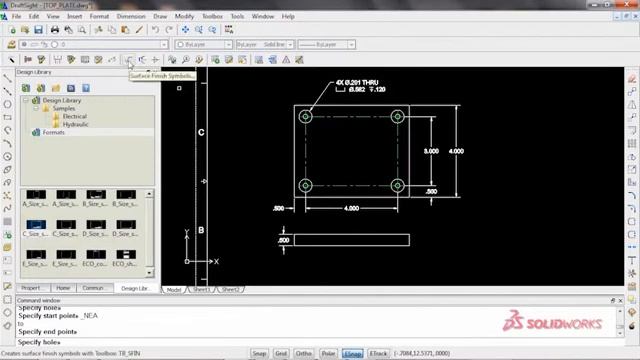Viewport: 640px width, 360px height.
Task: Toggle the Ortho status bar button
Action: click(304, 353)
